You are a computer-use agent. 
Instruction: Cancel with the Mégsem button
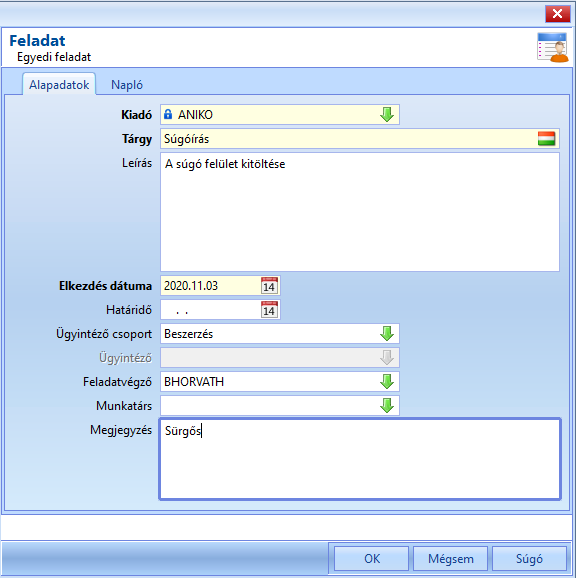[x=450, y=558]
